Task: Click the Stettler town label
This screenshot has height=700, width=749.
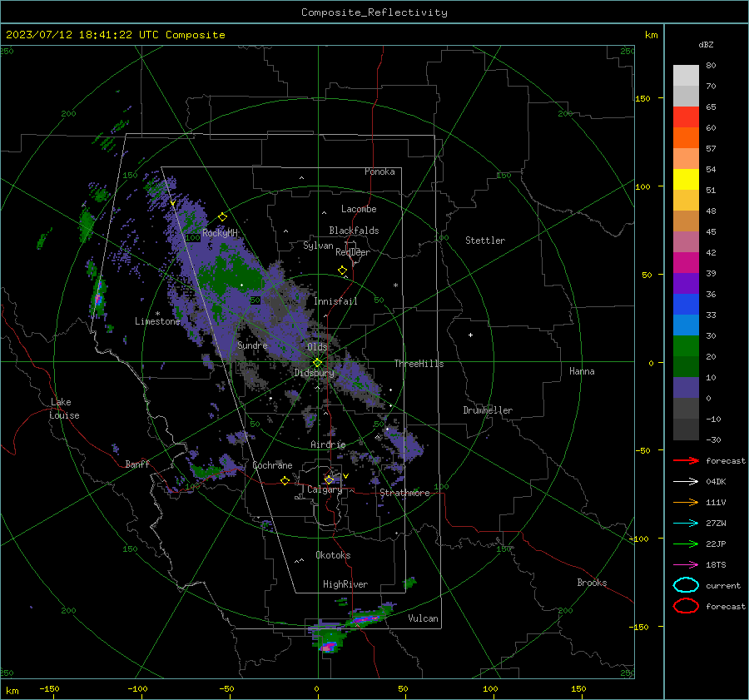Action: [x=485, y=241]
